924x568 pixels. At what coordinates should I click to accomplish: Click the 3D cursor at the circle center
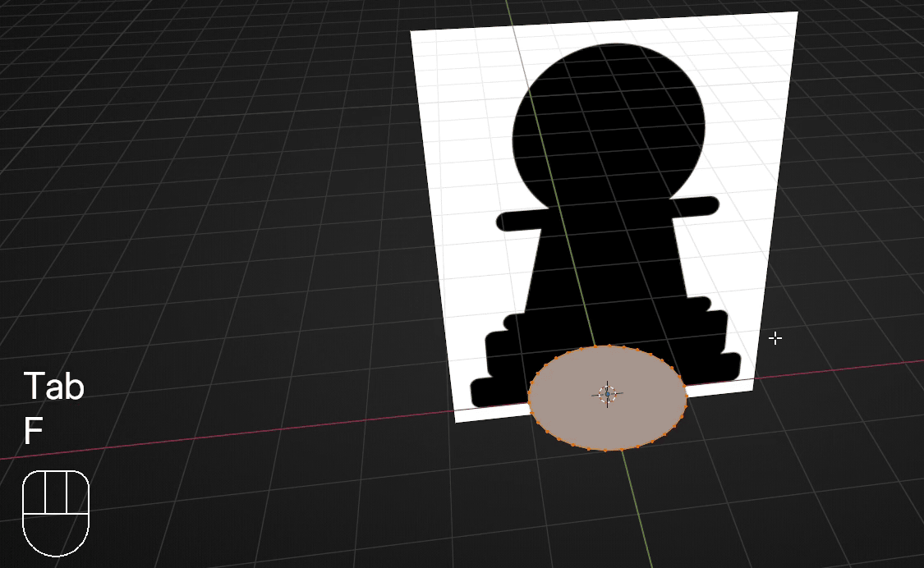click(x=607, y=394)
